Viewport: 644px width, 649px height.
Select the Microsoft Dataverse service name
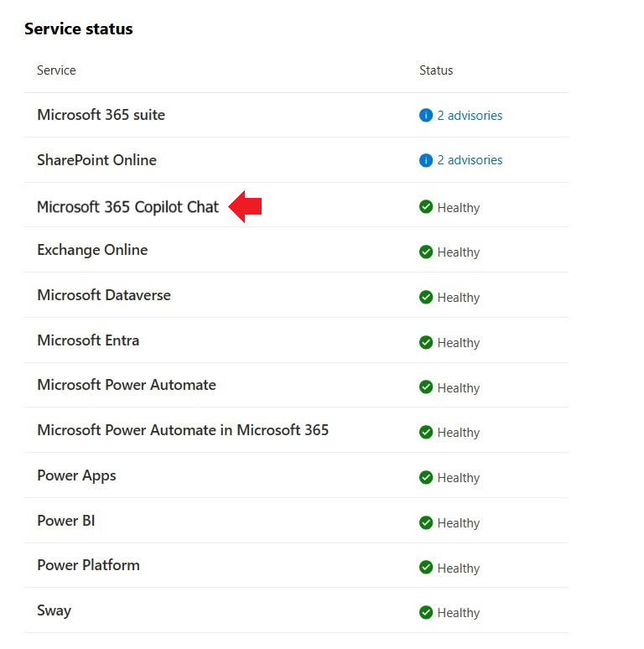104,295
